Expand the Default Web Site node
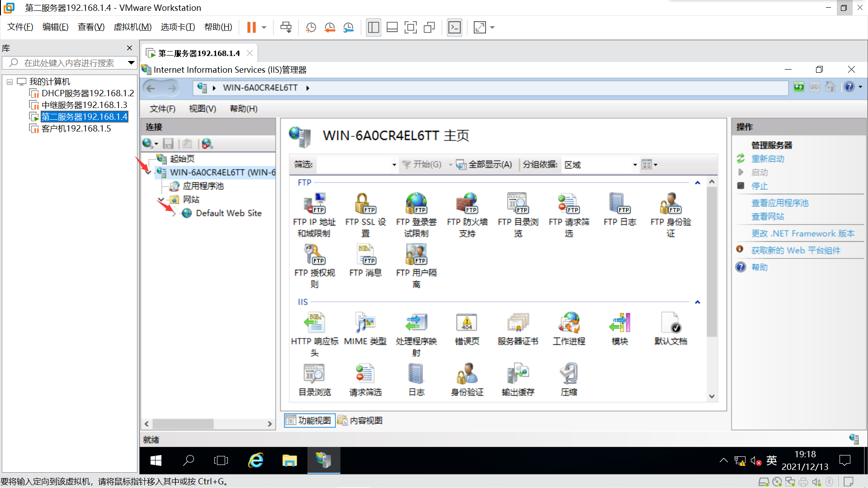The height and width of the screenshot is (488, 868). pyautogui.click(x=174, y=213)
